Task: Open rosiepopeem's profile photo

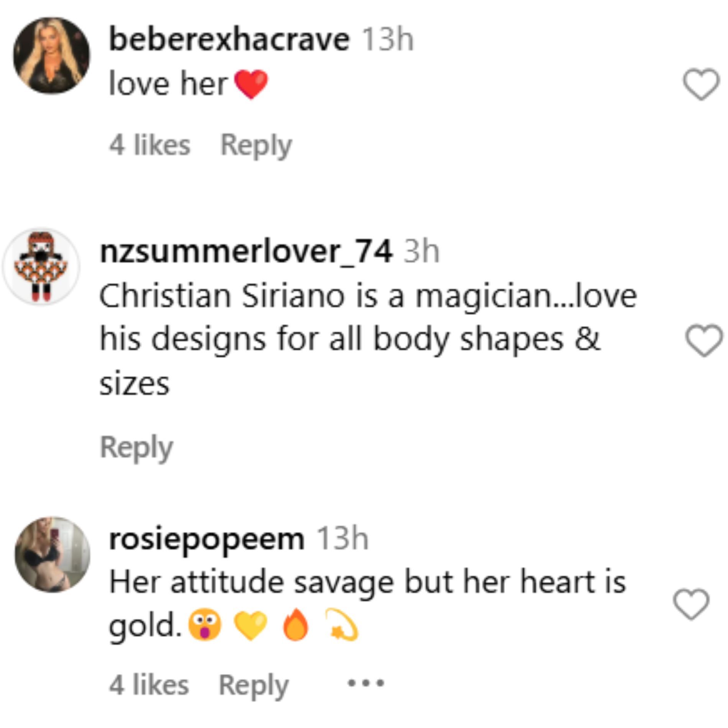Action: point(52,554)
